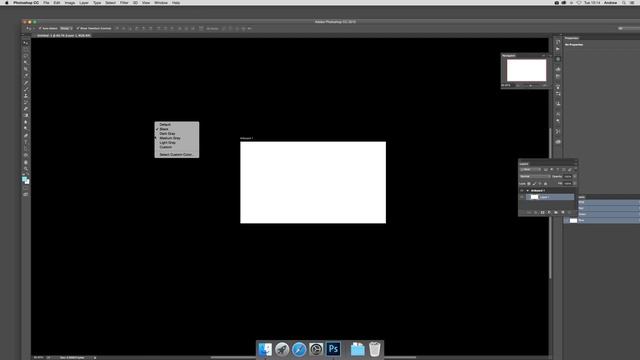
Task: Open the Layers filter kind dropdown
Action: (531, 169)
